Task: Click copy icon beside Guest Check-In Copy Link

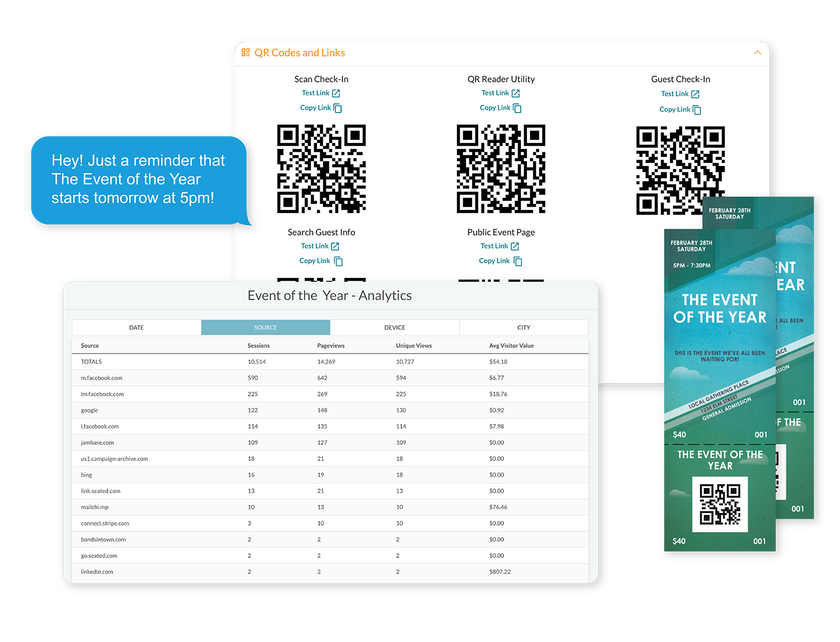Action: [x=697, y=110]
